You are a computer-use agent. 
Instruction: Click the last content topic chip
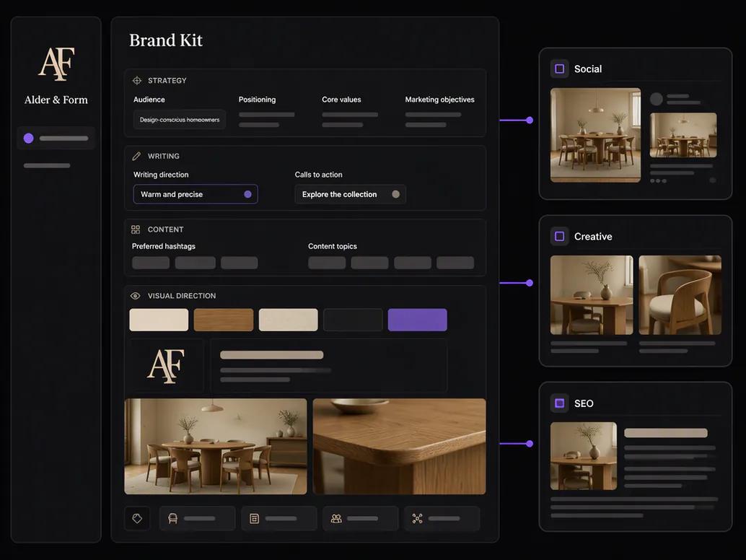point(455,263)
